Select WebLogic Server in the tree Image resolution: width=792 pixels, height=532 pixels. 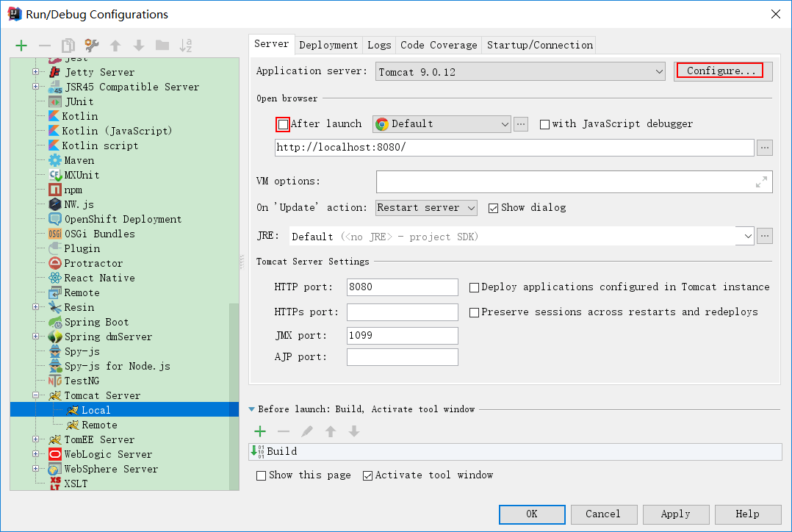pos(100,454)
